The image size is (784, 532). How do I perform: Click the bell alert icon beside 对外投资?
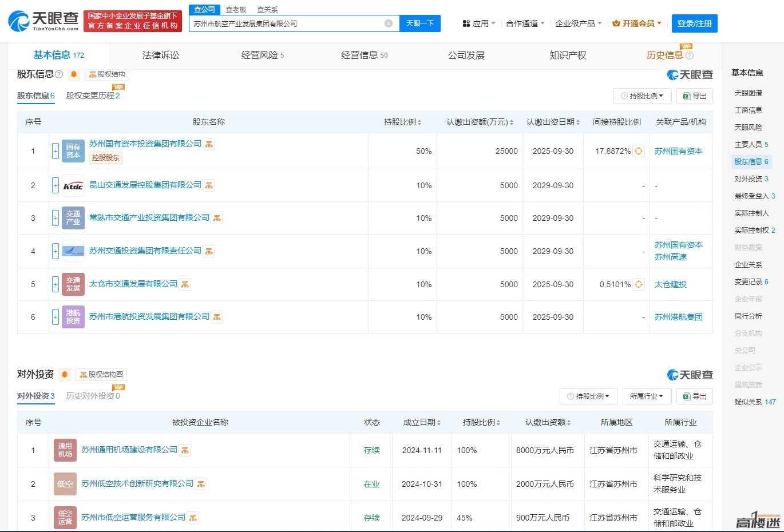click(65, 375)
